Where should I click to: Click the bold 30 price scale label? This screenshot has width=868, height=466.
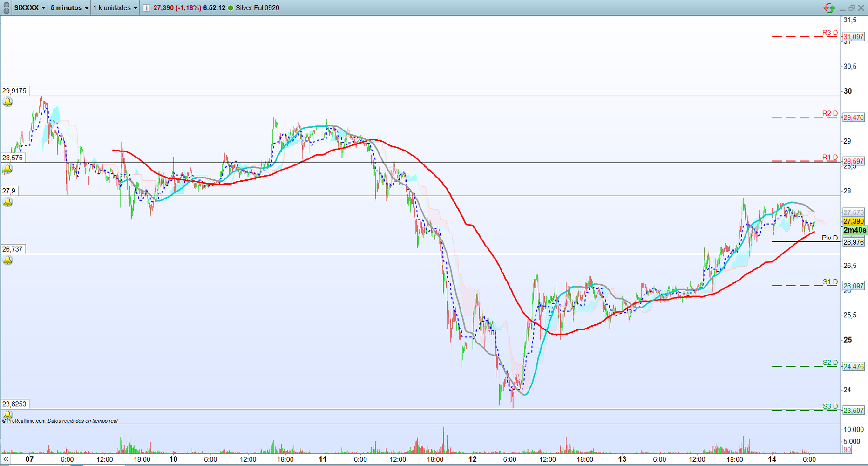(848, 91)
